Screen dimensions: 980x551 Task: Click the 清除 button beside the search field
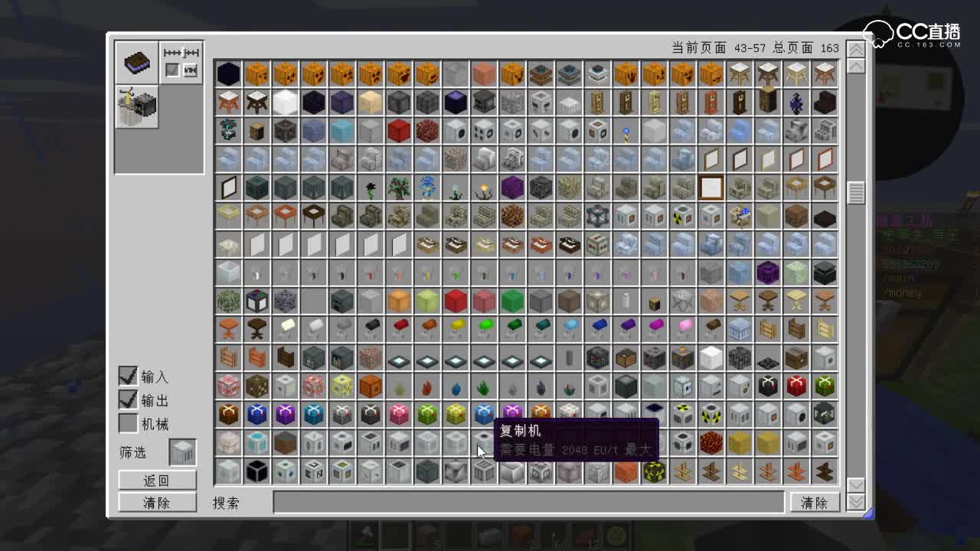[x=815, y=503]
